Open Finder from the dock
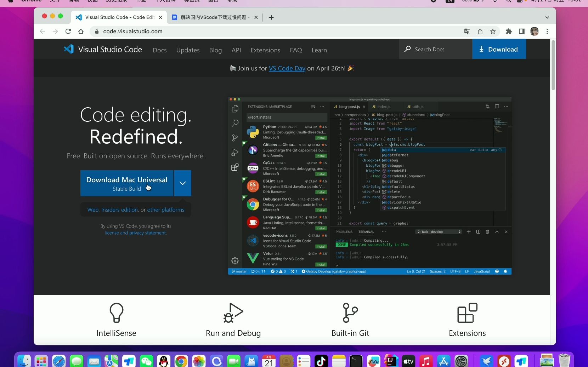This screenshot has height=367, width=588. 24,361
